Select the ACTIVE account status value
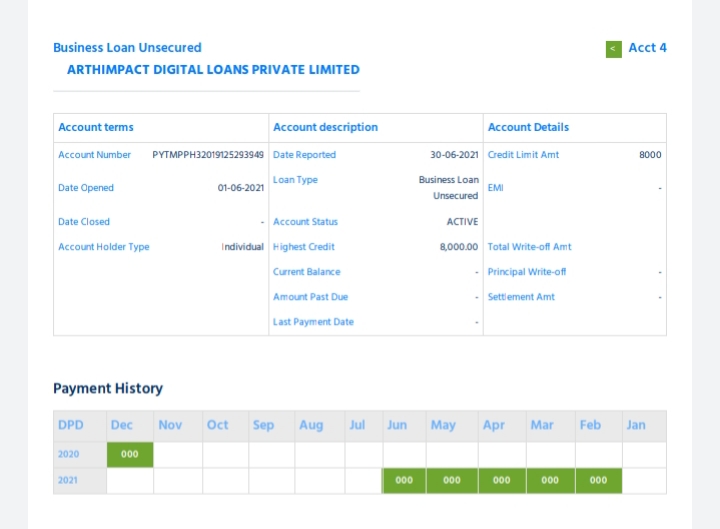 pyautogui.click(x=462, y=222)
